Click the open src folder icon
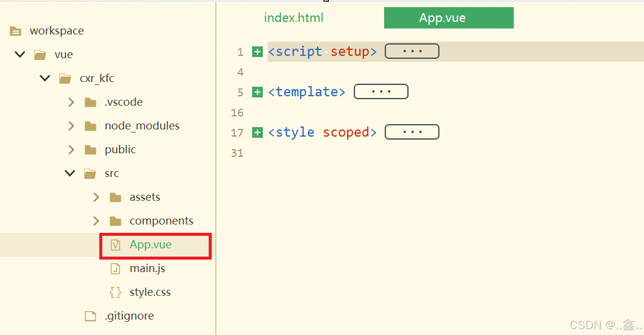Image resolution: width=644 pixels, height=335 pixels. [90, 173]
